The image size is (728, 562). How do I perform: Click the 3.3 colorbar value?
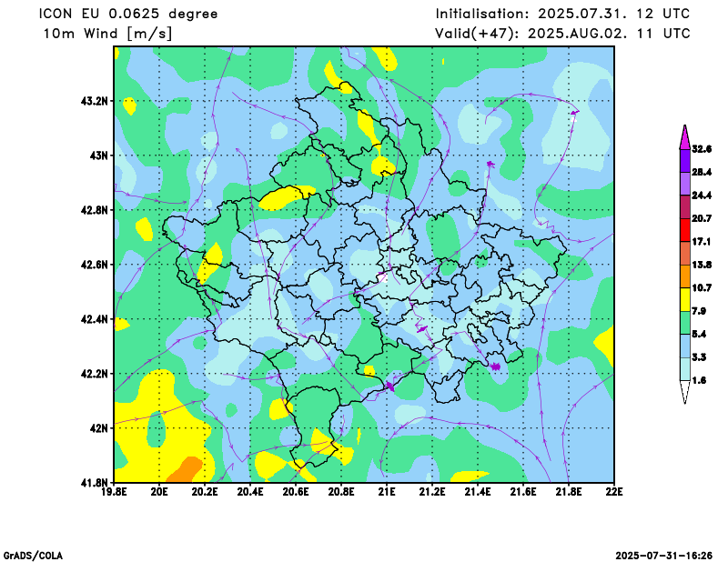[x=699, y=357]
